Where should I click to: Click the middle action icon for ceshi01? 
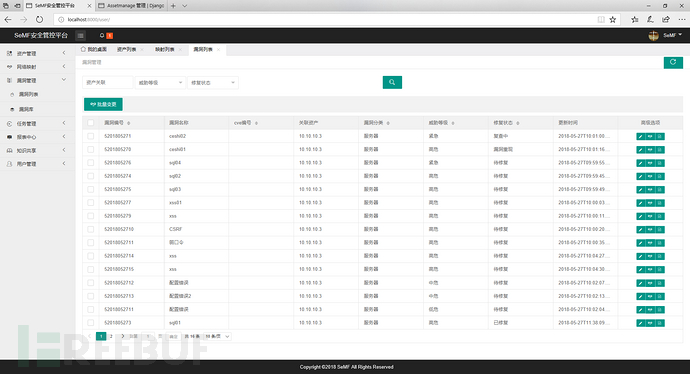pos(650,150)
